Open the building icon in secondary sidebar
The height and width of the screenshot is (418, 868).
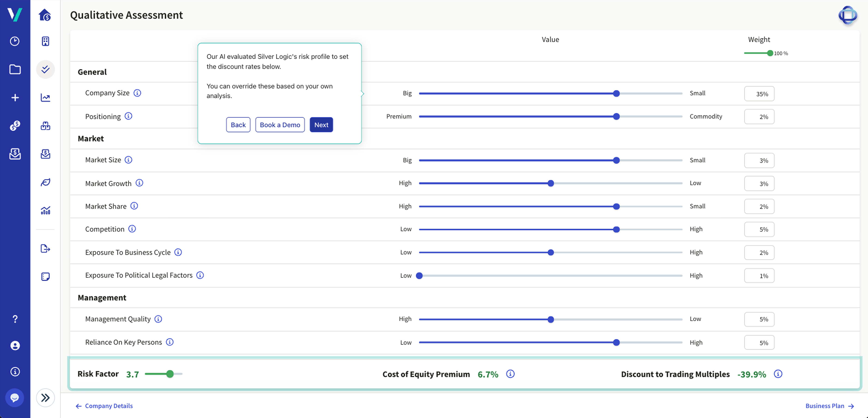[45, 41]
